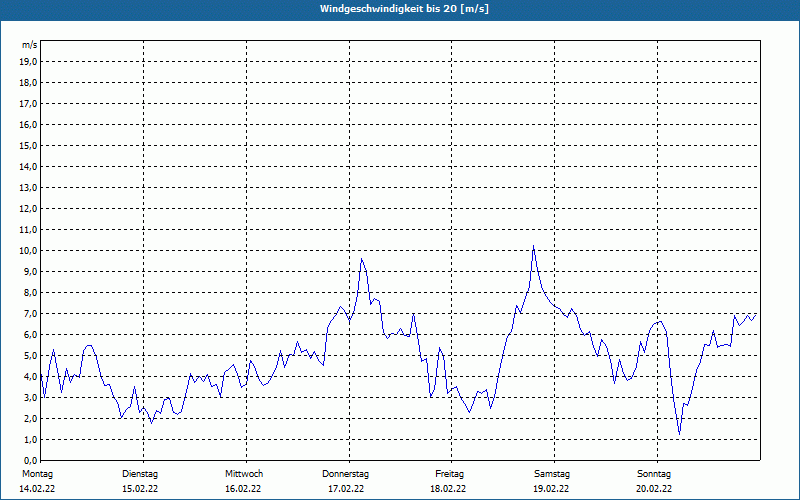Viewport: 800px width, 500px height.
Task: Click the lowest wind dip after Sonntag
Action: [680, 434]
